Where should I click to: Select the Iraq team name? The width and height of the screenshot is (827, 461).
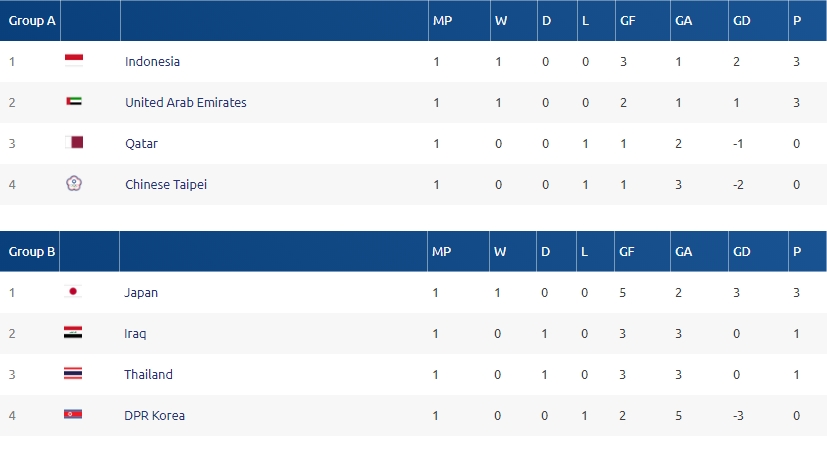pyautogui.click(x=136, y=333)
